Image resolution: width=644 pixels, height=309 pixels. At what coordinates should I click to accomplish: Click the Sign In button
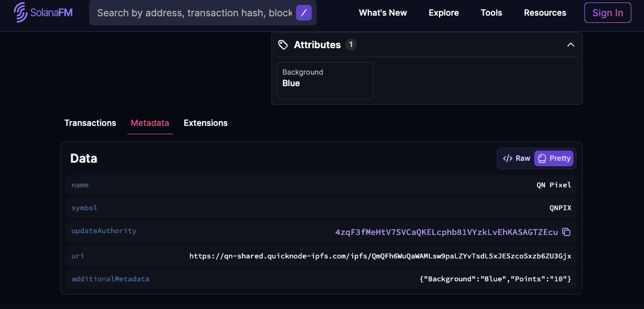click(x=607, y=13)
